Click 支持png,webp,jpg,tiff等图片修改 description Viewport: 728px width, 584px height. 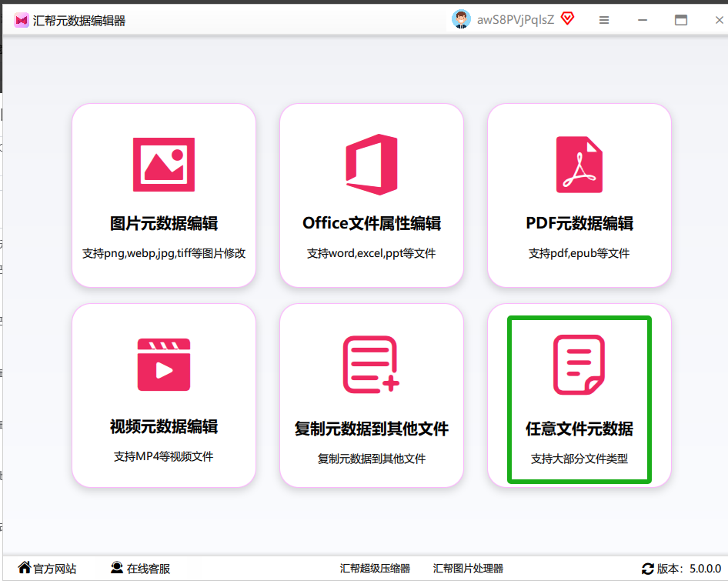coord(163,253)
